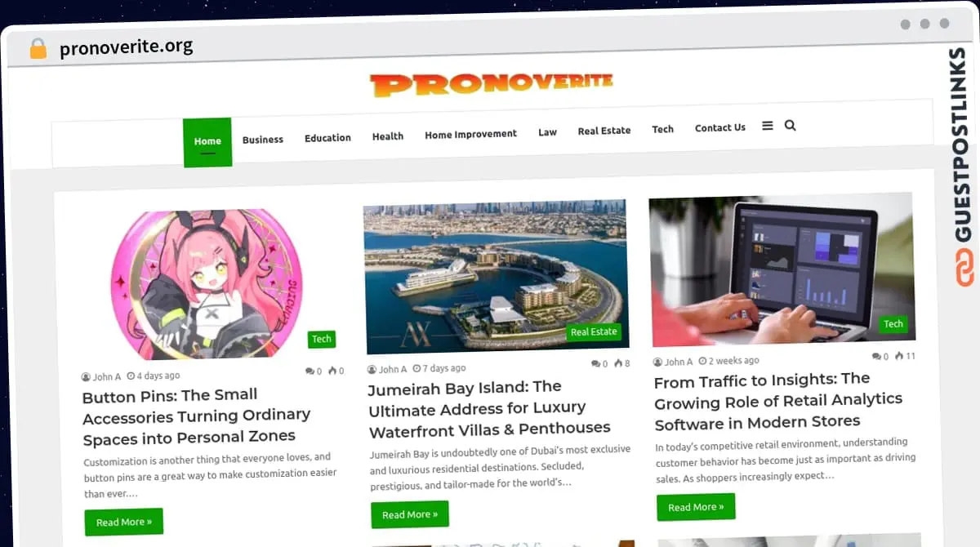Open the Button Pins article headline

click(x=197, y=416)
